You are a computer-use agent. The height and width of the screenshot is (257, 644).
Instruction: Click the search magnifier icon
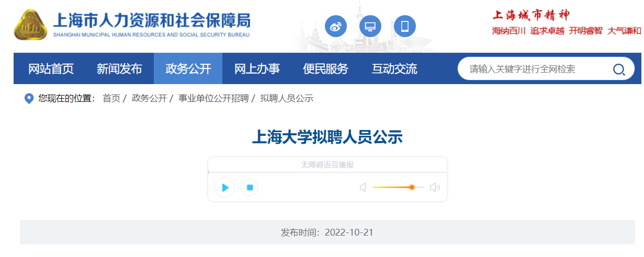[619, 69]
